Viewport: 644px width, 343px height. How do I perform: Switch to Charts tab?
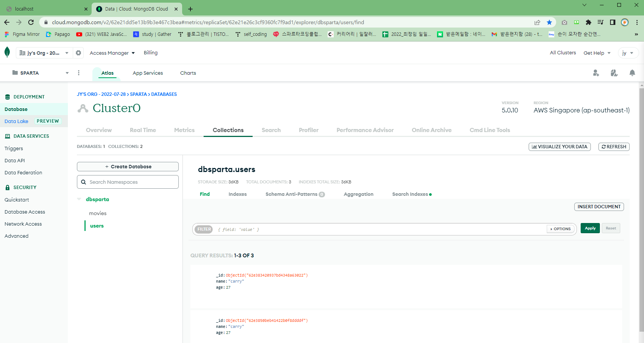188,73
